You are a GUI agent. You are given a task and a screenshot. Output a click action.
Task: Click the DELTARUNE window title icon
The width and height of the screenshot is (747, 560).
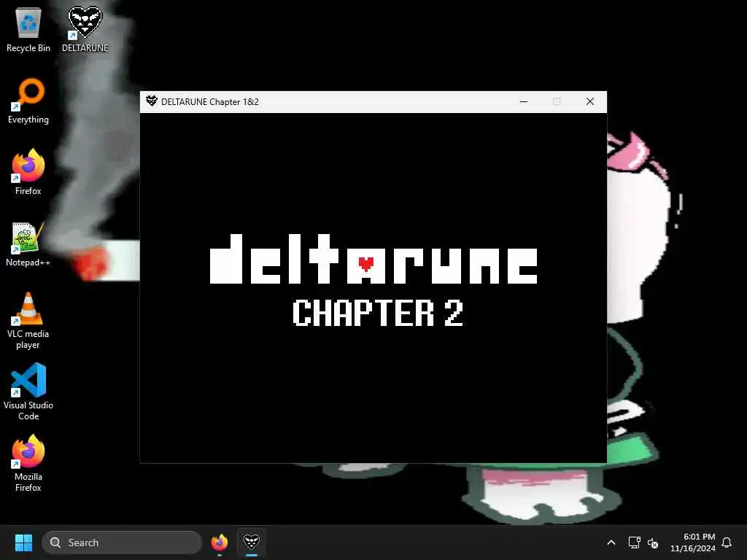(152, 101)
